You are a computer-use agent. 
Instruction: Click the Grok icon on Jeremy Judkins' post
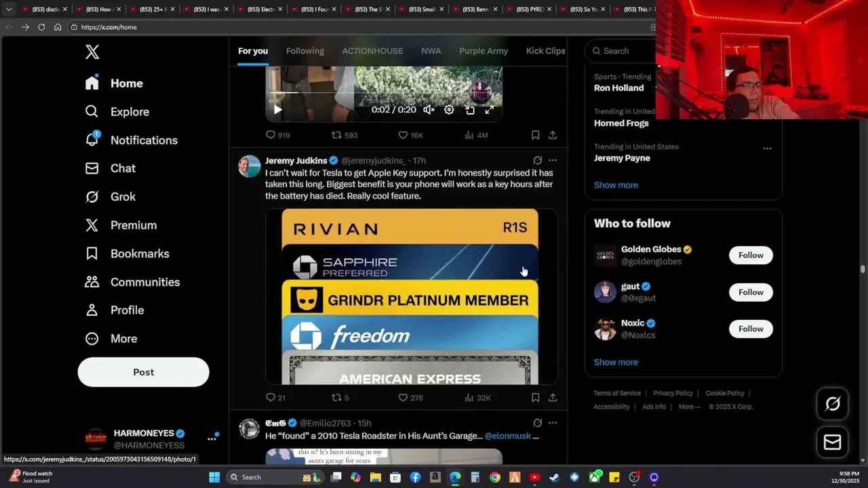[537, 161]
